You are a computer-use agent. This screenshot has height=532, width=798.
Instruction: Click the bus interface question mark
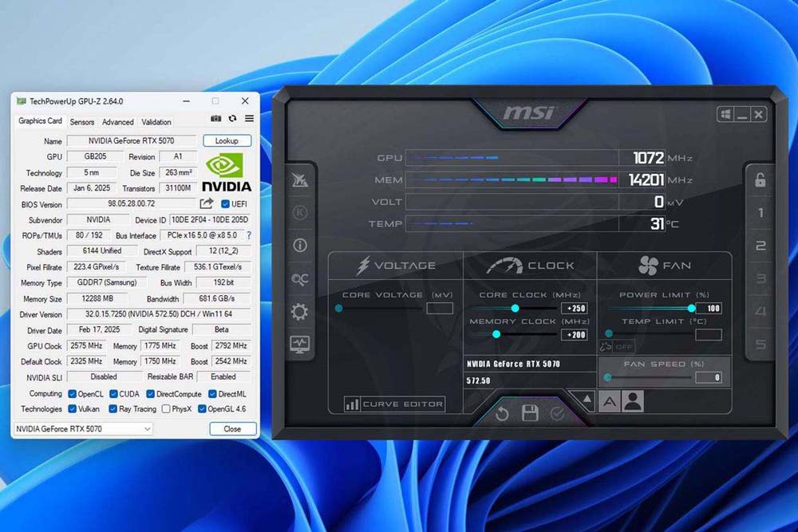click(x=249, y=235)
